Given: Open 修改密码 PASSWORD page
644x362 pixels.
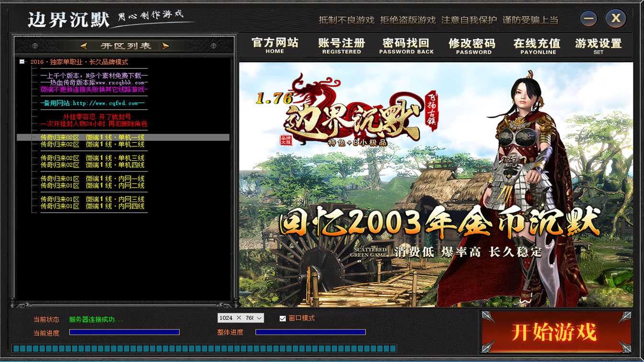Looking at the screenshot, I should tap(472, 45).
